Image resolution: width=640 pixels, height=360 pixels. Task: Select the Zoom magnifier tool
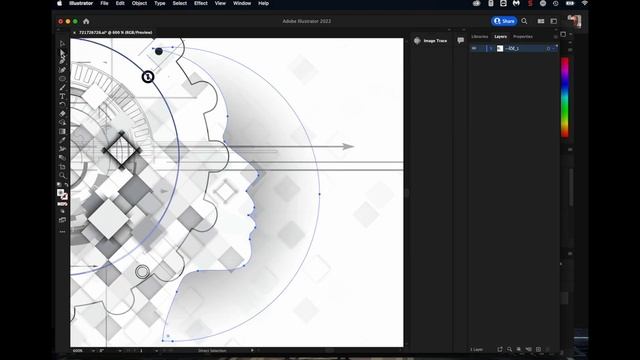click(x=62, y=176)
